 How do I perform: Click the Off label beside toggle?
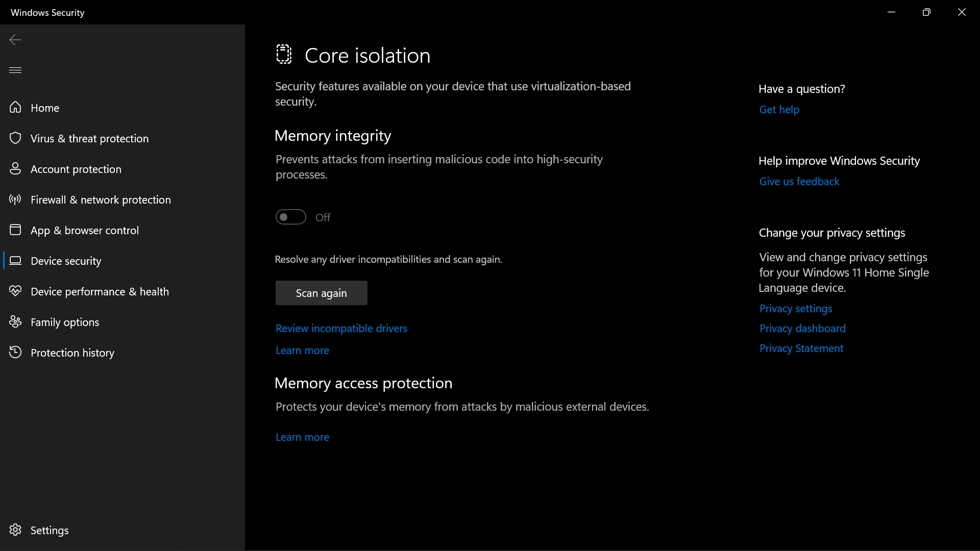coord(323,217)
